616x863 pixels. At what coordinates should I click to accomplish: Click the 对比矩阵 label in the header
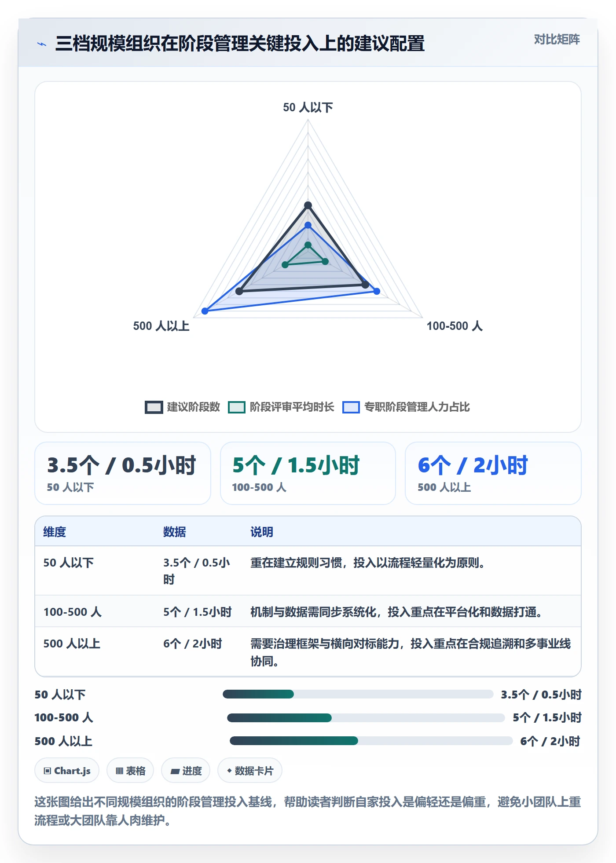tap(557, 40)
